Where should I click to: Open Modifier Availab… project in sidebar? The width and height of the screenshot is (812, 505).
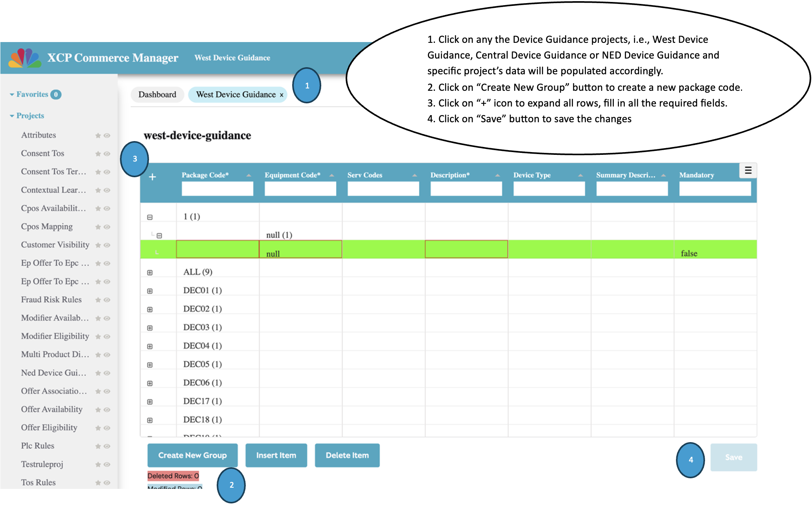click(x=55, y=318)
